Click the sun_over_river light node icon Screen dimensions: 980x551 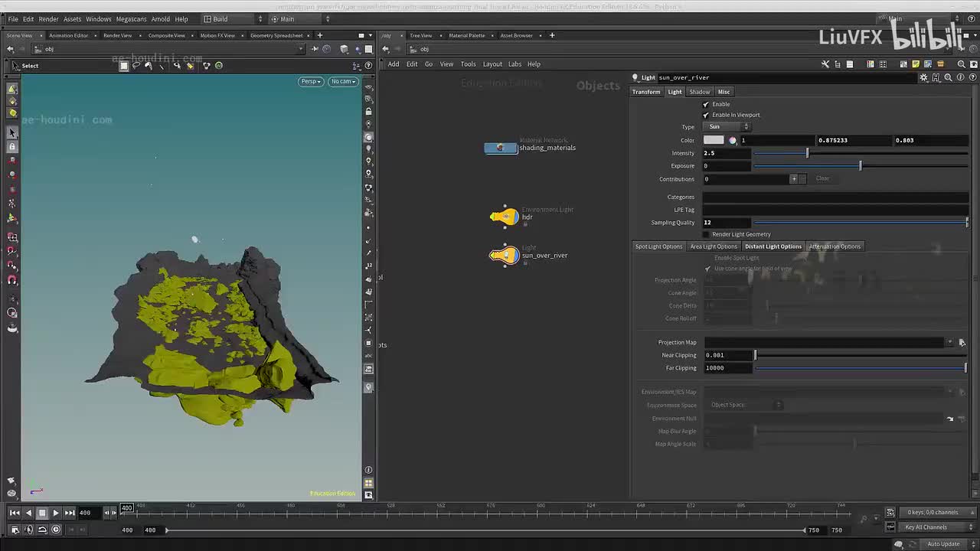pyautogui.click(x=504, y=255)
